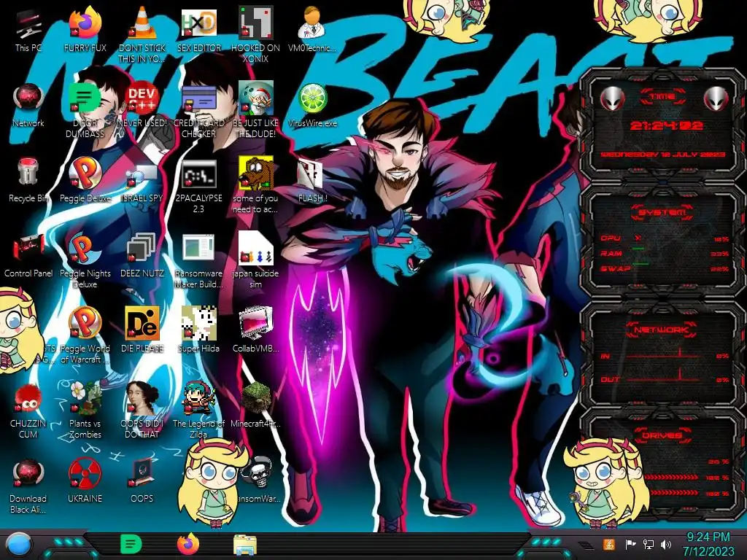Screen dimensions: 747x560
Task: Open the FLASH ! desktop icon
Action: click(312, 180)
